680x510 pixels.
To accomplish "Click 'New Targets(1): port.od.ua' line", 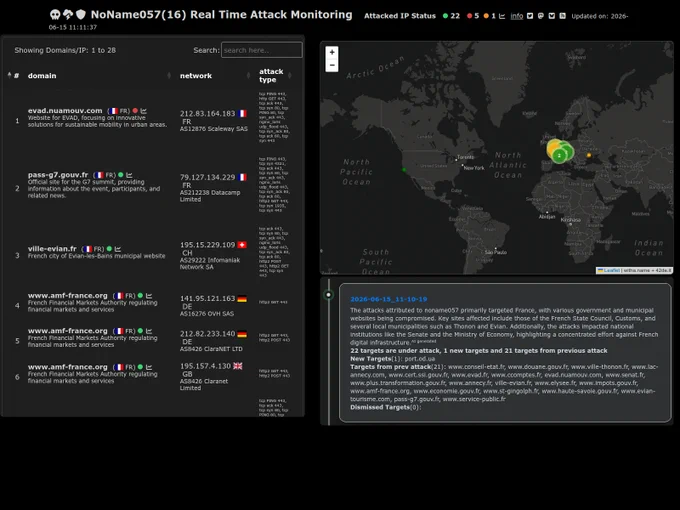I will coord(392,359).
